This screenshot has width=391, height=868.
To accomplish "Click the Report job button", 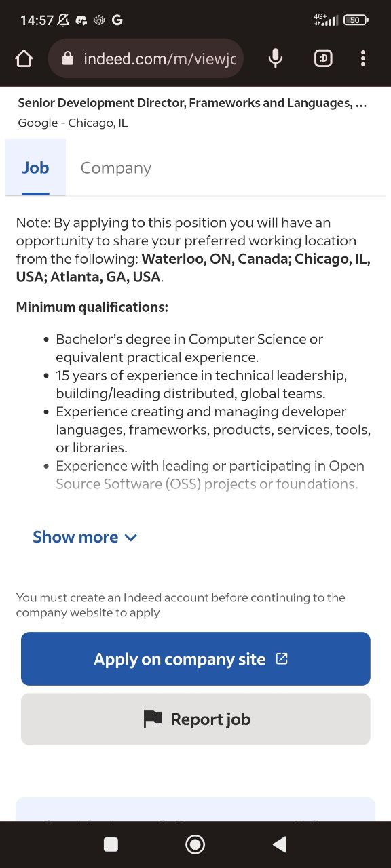I will coord(195,719).
